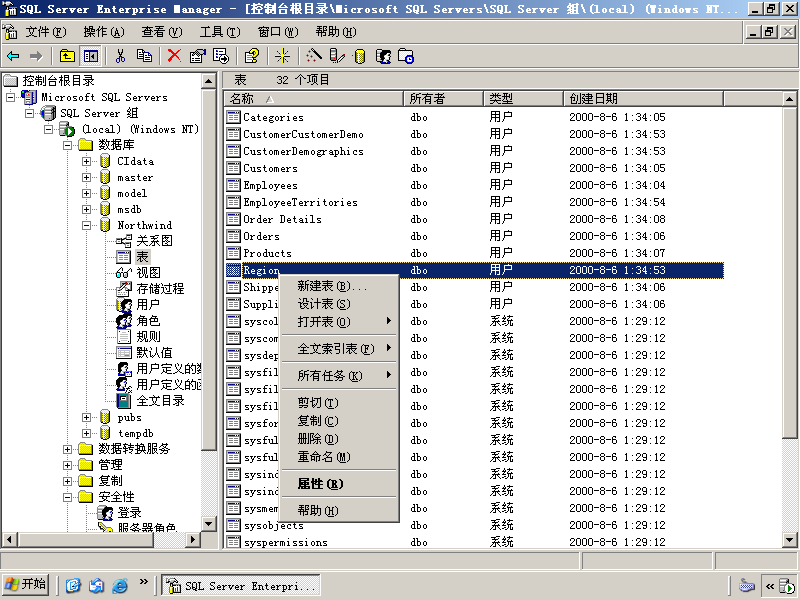The width and height of the screenshot is (800, 600).
Task: Expand the 数据转换服务 folder node
Action: tap(67, 449)
